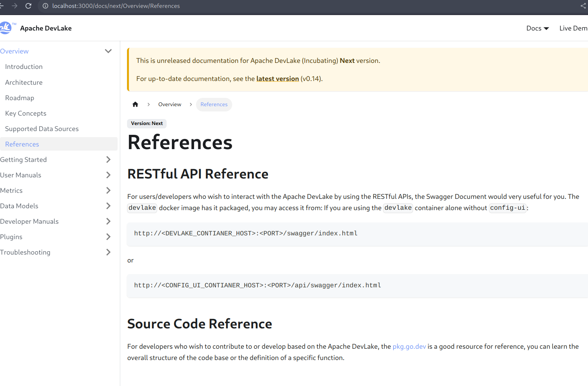Click the share icon in browser toolbar

click(x=583, y=6)
